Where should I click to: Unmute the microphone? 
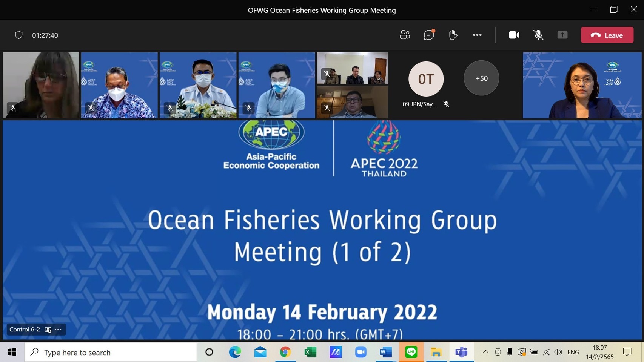(538, 35)
